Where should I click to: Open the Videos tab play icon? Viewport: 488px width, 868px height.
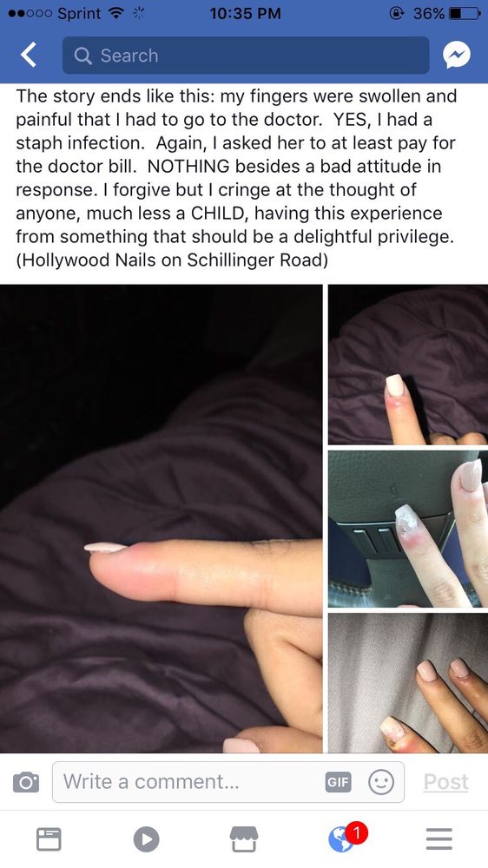(146, 838)
